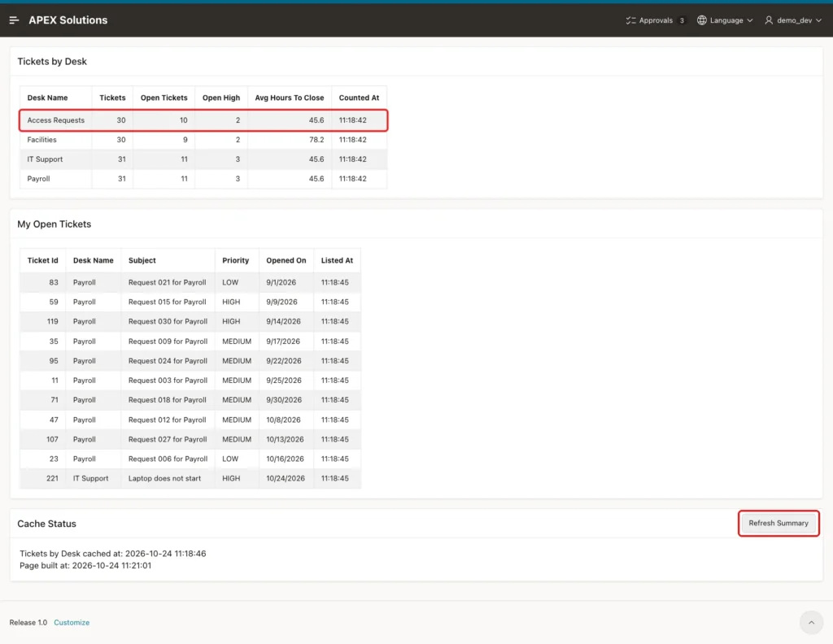Select ticket id 221 cell

click(43, 478)
